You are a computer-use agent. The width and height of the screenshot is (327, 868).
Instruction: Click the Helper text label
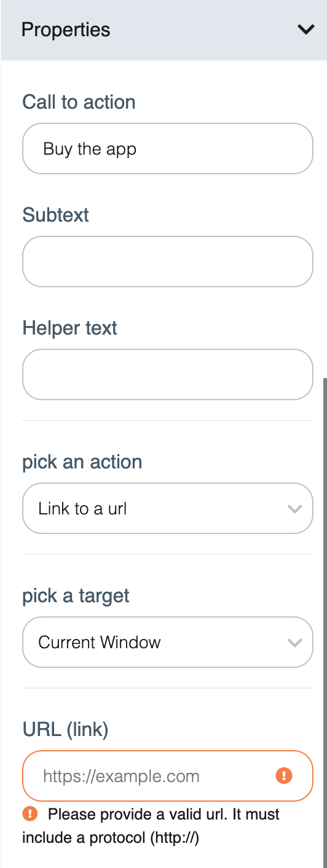click(x=69, y=328)
